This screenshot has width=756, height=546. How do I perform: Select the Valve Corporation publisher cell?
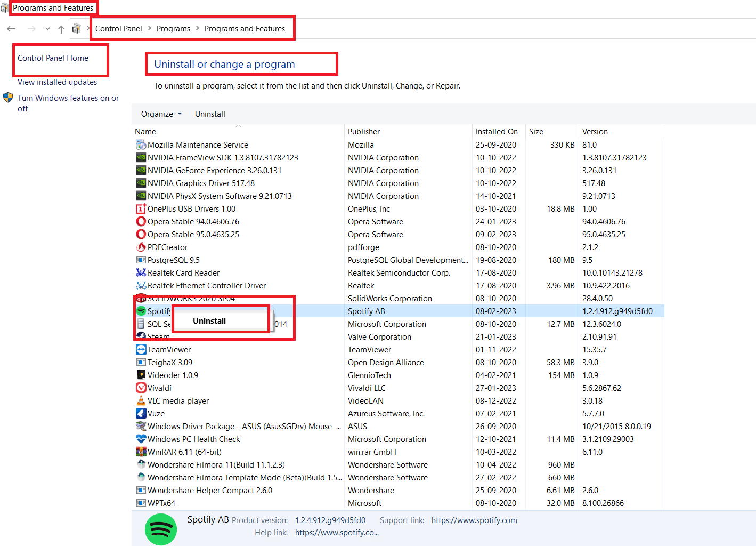(379, 337)
